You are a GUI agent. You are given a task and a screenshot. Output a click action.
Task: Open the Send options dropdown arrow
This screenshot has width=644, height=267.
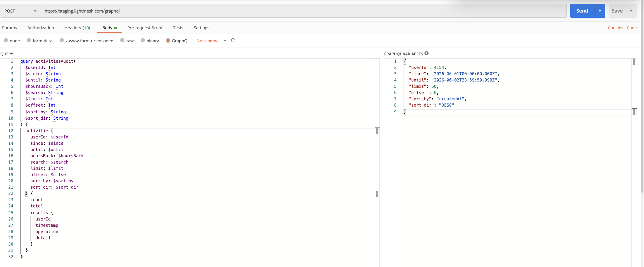600,11
